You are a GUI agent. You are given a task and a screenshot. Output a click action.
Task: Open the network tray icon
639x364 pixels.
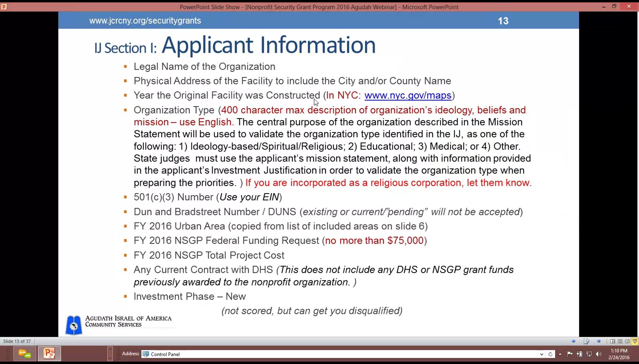[589, 354]
